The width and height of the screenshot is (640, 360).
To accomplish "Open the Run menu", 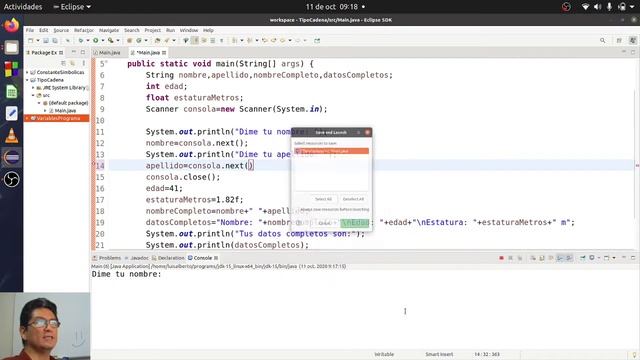I will [x=170, y=30].
